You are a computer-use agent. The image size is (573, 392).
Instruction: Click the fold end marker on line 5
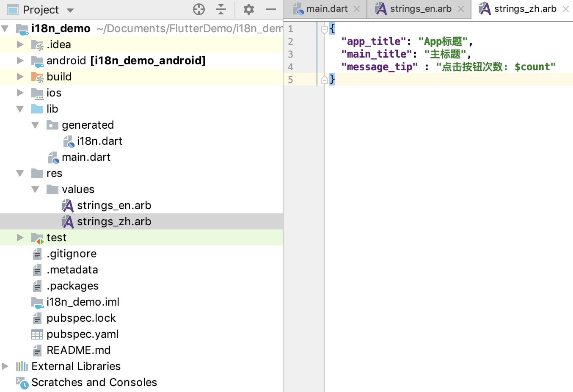click(x=324, y=80)
